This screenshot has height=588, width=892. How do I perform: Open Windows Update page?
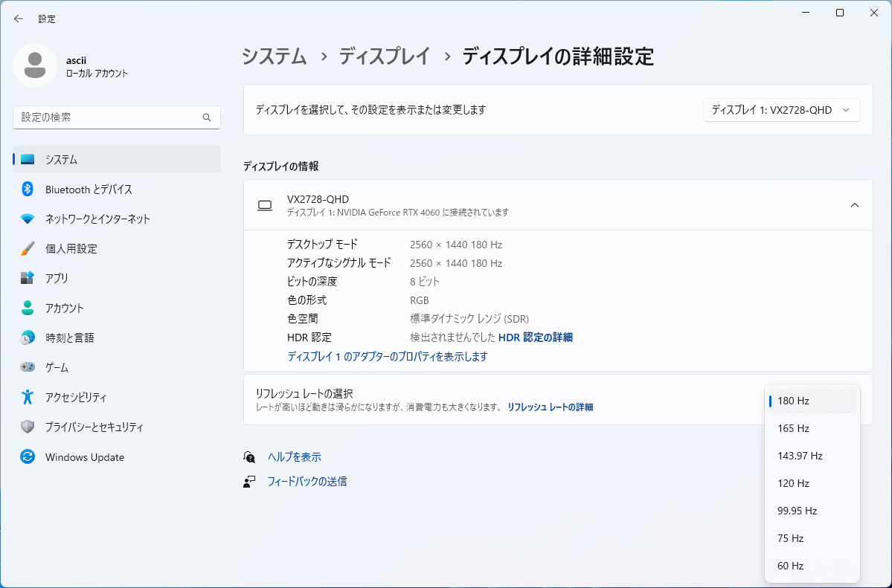[84, 457]
